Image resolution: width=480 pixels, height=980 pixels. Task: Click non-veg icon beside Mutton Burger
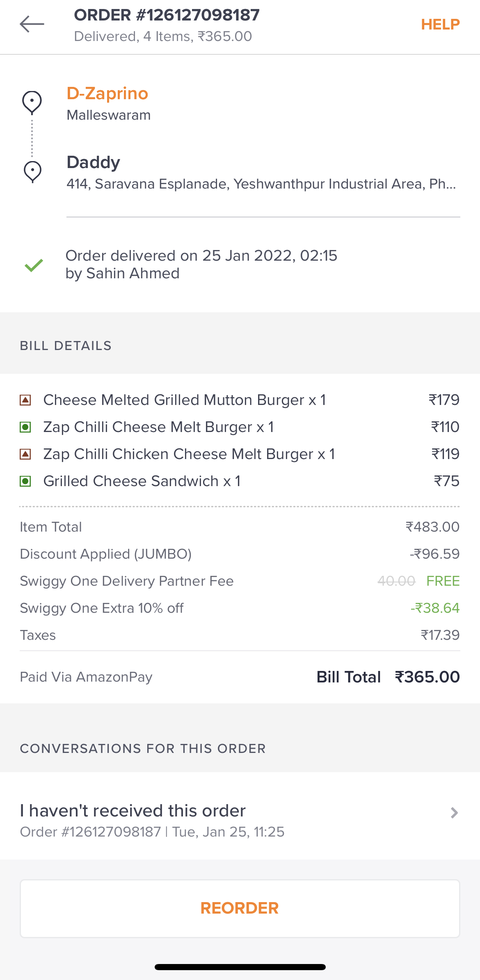[x=25, y=400]
